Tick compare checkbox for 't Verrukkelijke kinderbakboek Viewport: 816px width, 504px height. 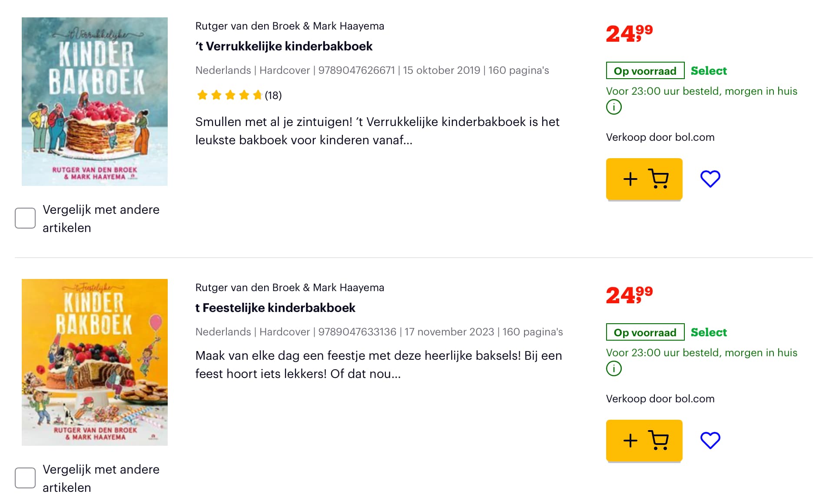click(x=25, y=218)
